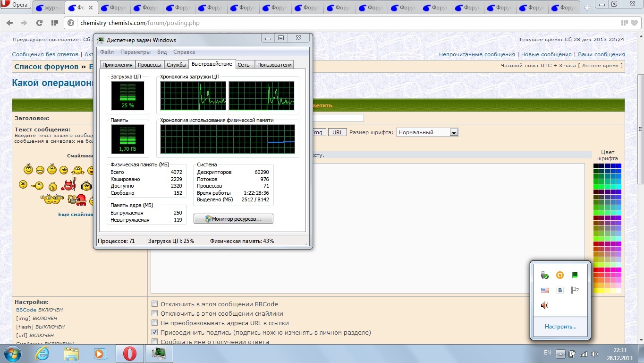Reload the page with the refresh icon
The width and height of the screenshot is (644, 363).
click(x=39, y=23)
